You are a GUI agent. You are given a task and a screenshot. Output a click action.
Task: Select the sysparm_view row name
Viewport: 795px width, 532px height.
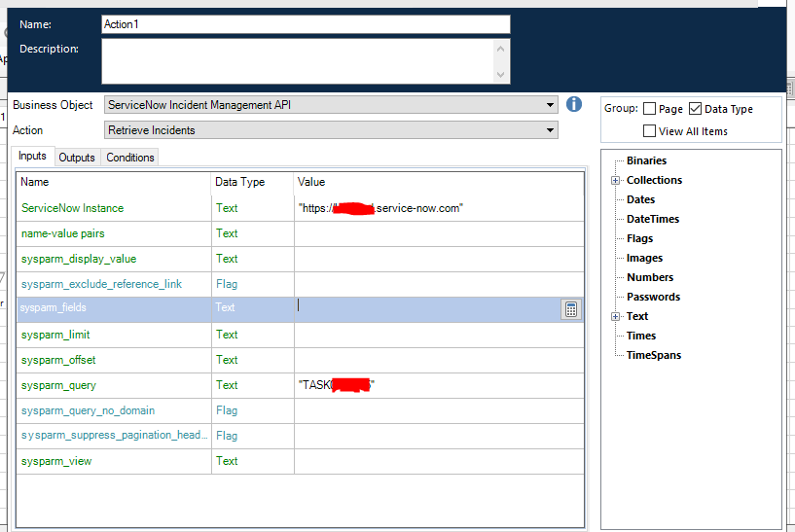click(56, 462)
